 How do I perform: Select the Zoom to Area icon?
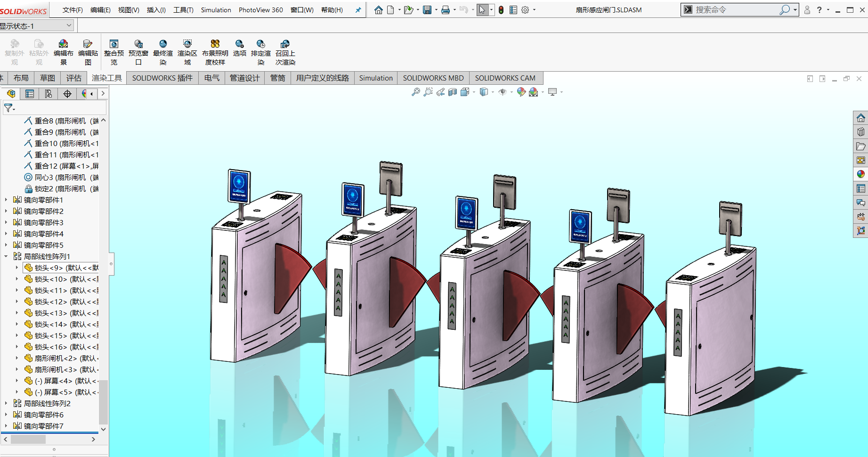[428, 92]
